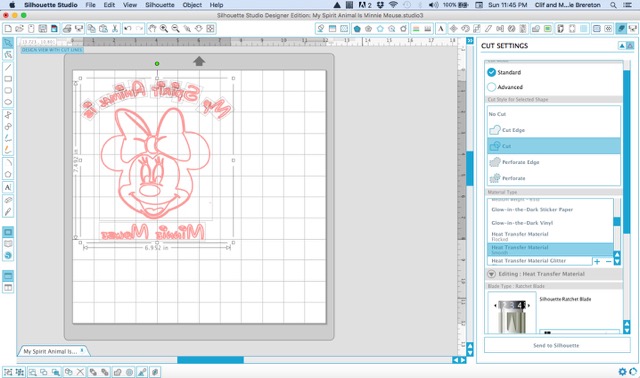Viewport: 640px width, 378px height.
Task: Open macOS Spotlight search icon
Action: [x=613, y=5]
